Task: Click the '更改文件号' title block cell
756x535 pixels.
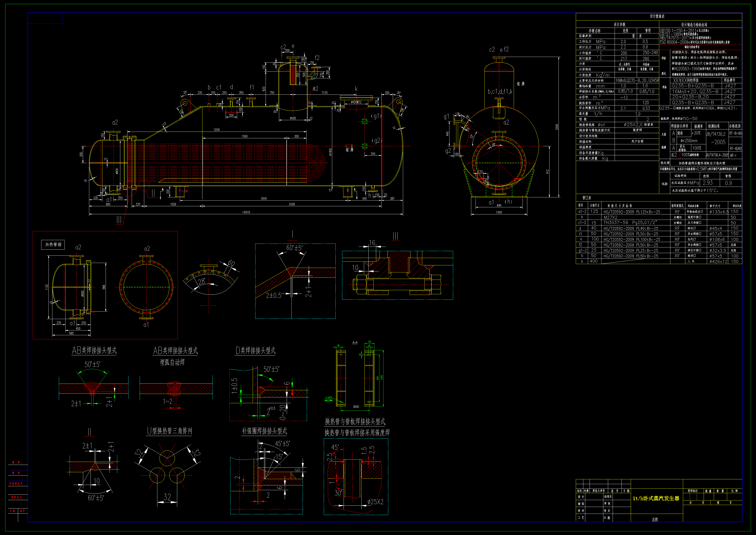Action: coord(599,491)
